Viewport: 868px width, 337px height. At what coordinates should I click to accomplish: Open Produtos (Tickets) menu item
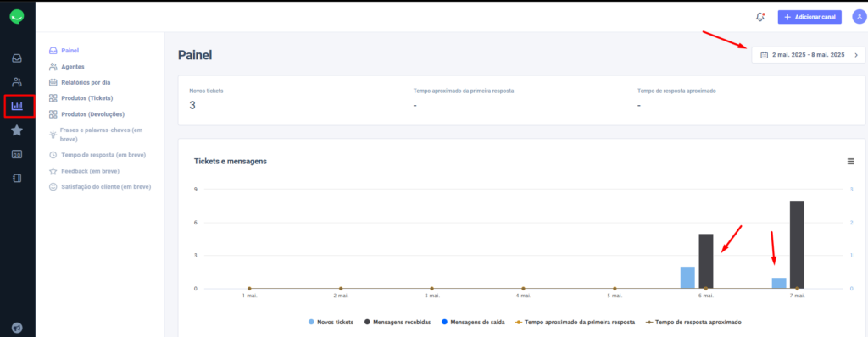(x=87, y=98)
